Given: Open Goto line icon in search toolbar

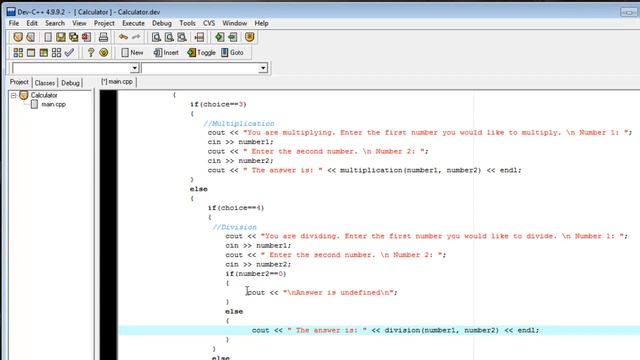Looking at the screenshot, I should point(199,37).
